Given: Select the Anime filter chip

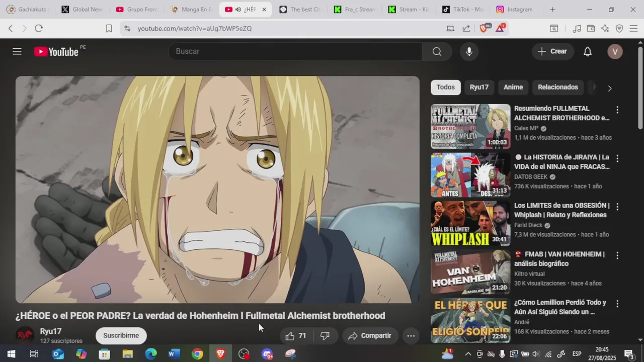Looking at the screenshot, I should tap(513, 87).
